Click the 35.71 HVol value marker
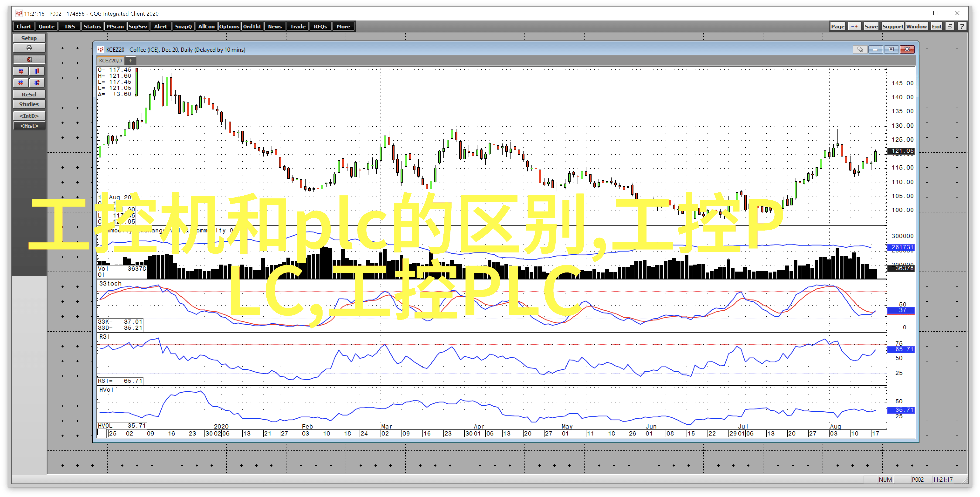980x497 pixels. coord(901,410)
